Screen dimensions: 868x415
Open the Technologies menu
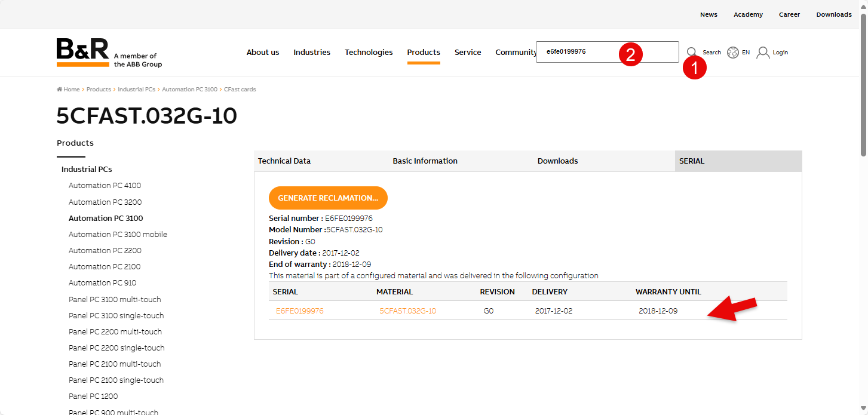click(369, 52)
